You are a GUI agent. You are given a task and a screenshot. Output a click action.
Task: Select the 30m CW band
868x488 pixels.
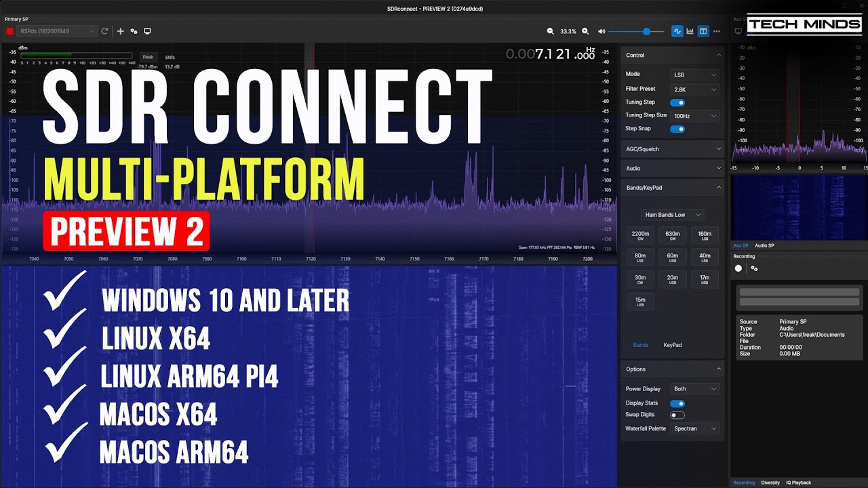[x=640, y=279]
